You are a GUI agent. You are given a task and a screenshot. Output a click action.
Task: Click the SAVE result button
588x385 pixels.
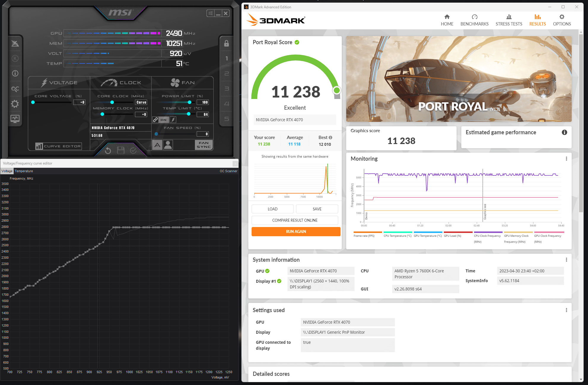(x=317, y=209)
